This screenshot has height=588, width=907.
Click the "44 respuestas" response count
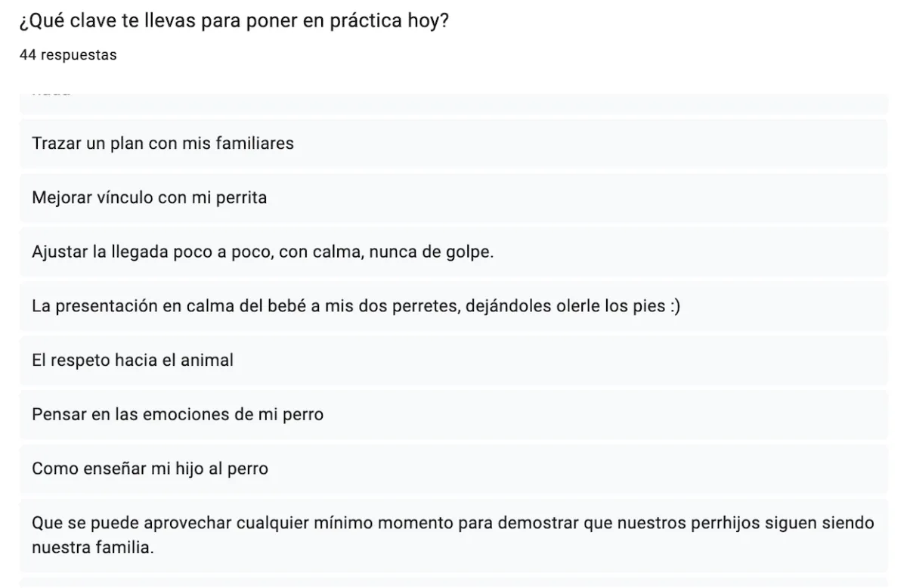coord(67,55)
